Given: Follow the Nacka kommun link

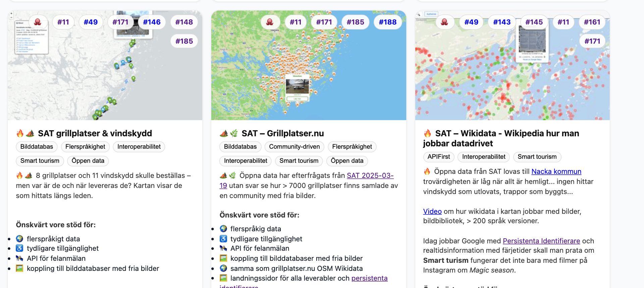Looking at the screenshot, I should coord(556,172).
